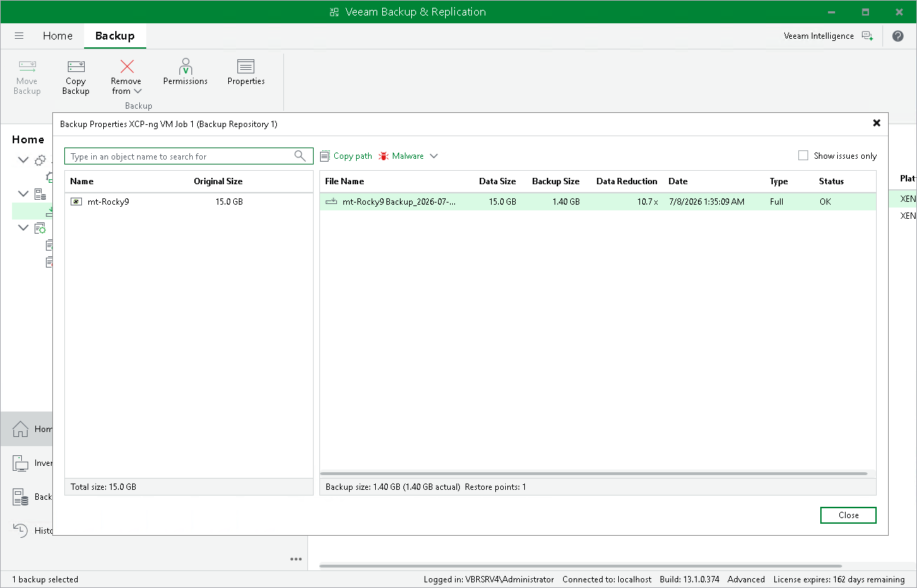Click the Copy path button
Image resolution: width=917 pixels, height=588 pixels.
(346, 156)
